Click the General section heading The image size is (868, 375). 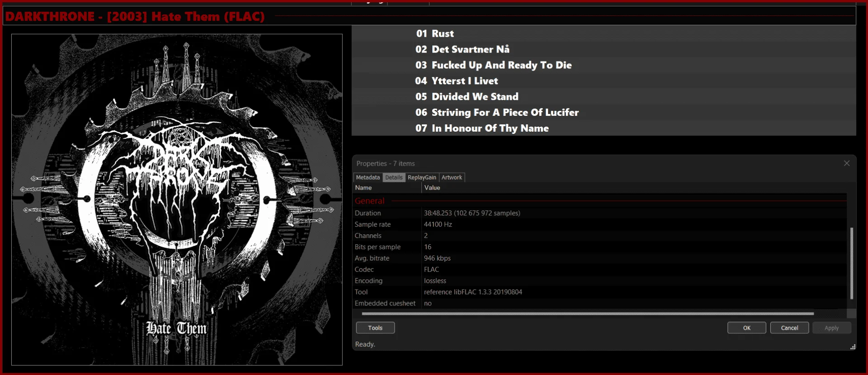point(369,201)
